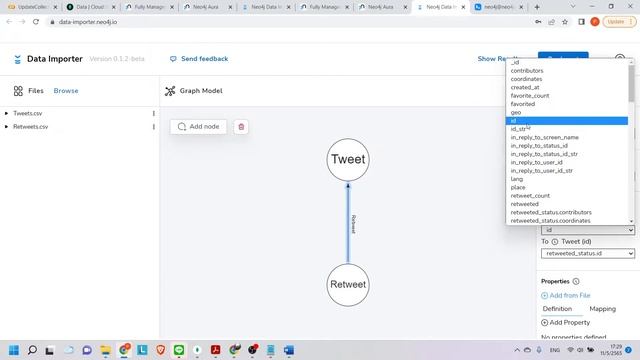Select the Retweet relationship arrow

click(348, 224)
